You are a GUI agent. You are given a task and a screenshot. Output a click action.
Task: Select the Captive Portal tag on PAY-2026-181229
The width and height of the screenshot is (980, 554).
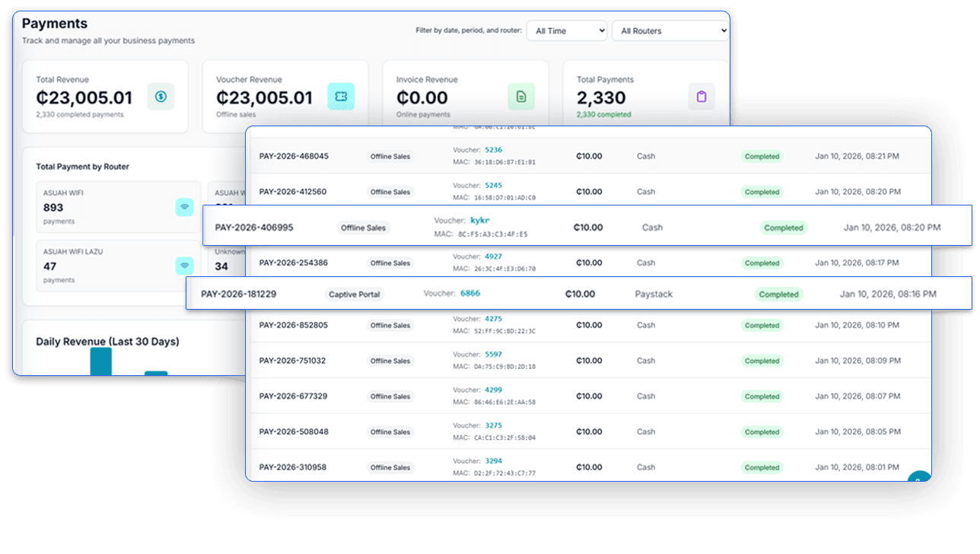point(355,294)
